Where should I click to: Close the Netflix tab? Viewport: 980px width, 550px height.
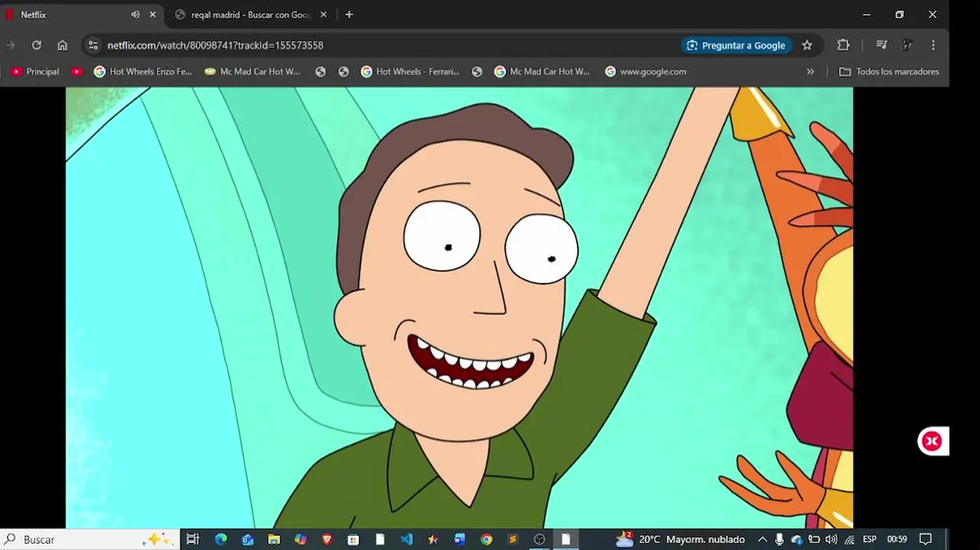[153, 15]
